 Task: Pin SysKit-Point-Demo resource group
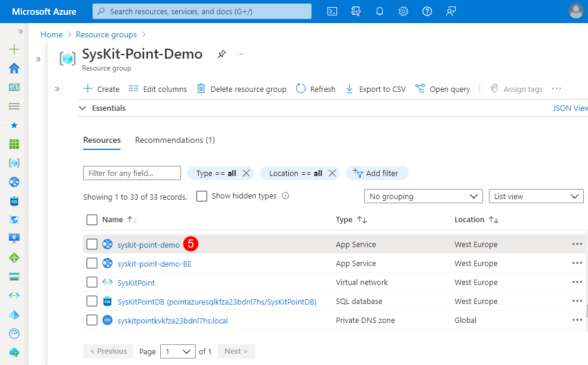point(221,54)
